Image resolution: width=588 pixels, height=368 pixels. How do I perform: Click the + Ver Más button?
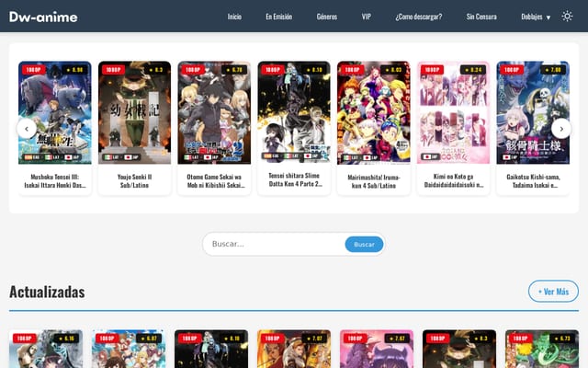pos(553,292)
